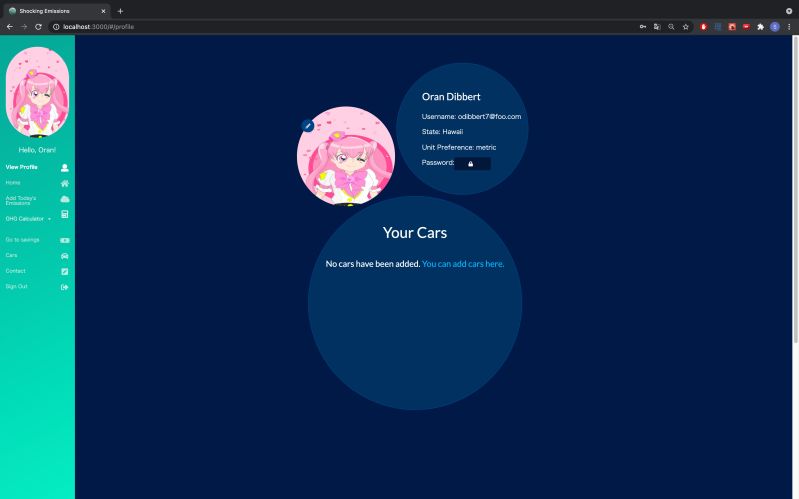Image resolution: width=799 pixels, height=499 pixels.
Task: Click the zoom magnifier icon in address bar
Action: click(672, 27)
